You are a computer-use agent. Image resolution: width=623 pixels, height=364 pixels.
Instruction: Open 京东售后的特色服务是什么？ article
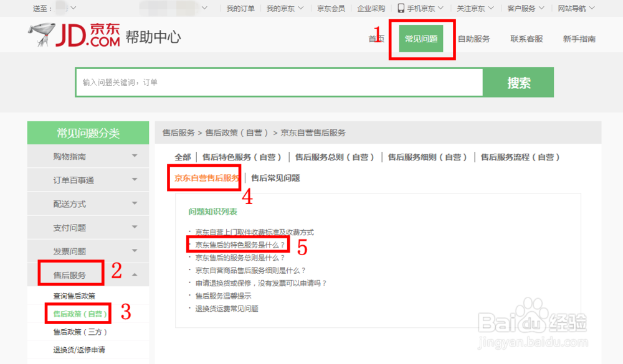(240, 245)
